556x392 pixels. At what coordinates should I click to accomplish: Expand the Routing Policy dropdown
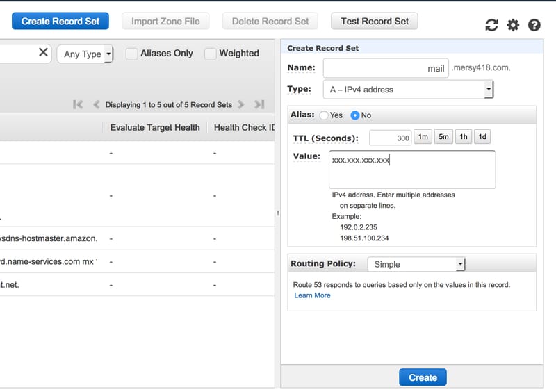416,264
